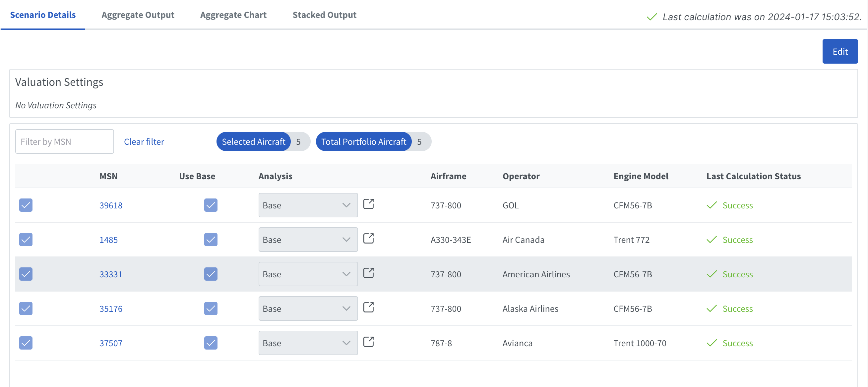Switch to Aggregate Output tab
Viewport: 868px width, 387px height.
138,15
